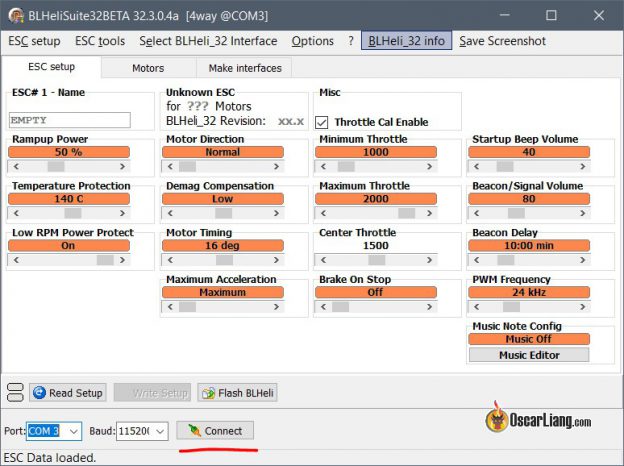Image resolution: width=624 pixels, height=466 pixels.
Task: Click ESC Data loaded status text
Action: (x=50, y=458)
